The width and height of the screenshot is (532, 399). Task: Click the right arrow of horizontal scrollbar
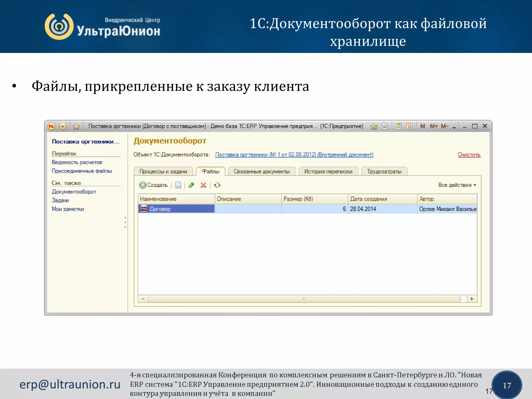tap(472, 299)
